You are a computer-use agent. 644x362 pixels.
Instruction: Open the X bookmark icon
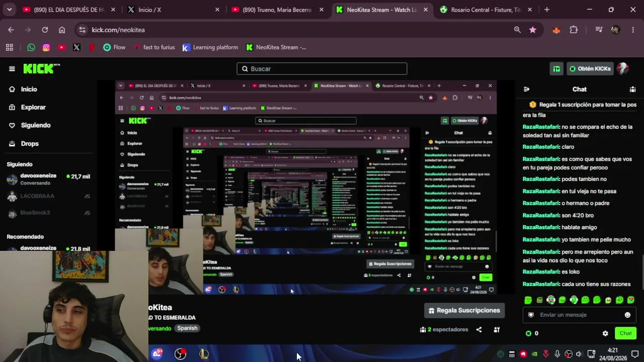point(76,47)
